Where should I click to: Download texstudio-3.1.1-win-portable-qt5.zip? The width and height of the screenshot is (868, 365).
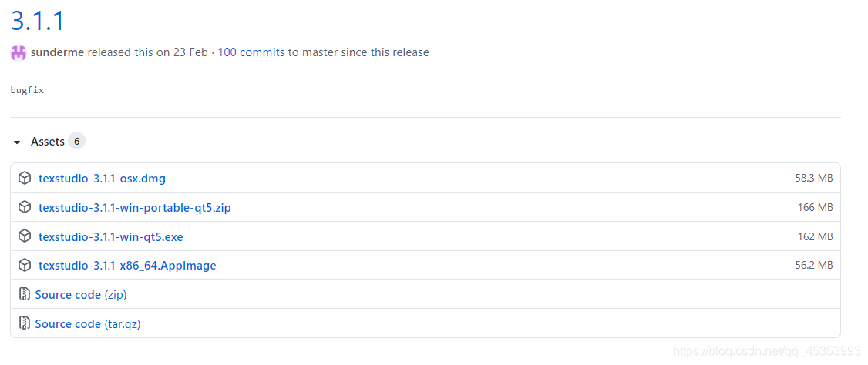[x=134, y=208]
